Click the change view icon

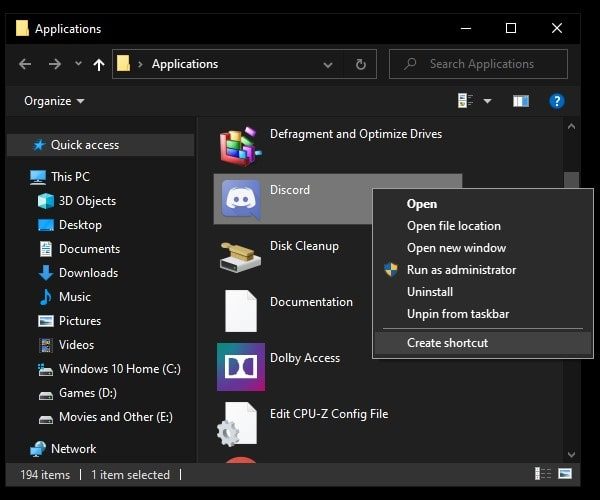[x=465, y=101]
